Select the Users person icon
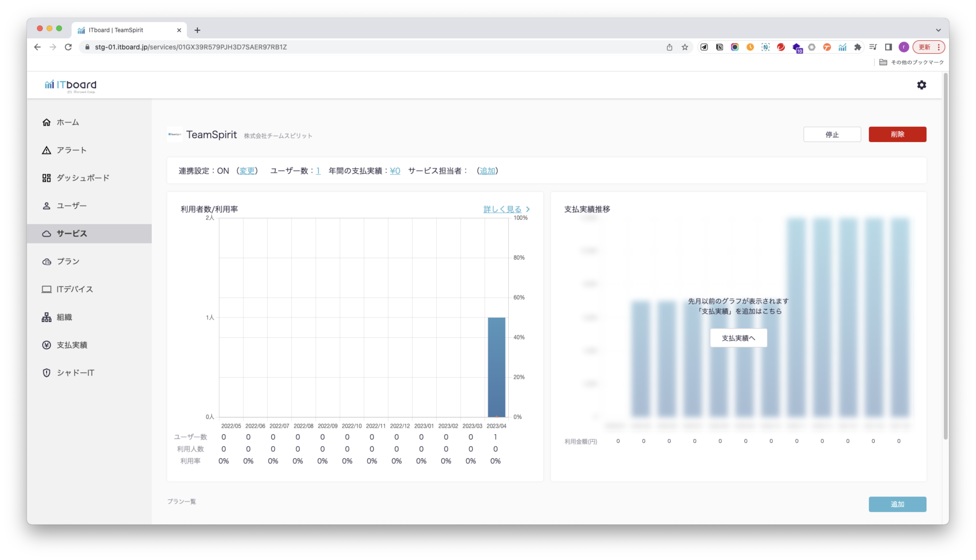976x560 pixels. click(x=47, y=206)
